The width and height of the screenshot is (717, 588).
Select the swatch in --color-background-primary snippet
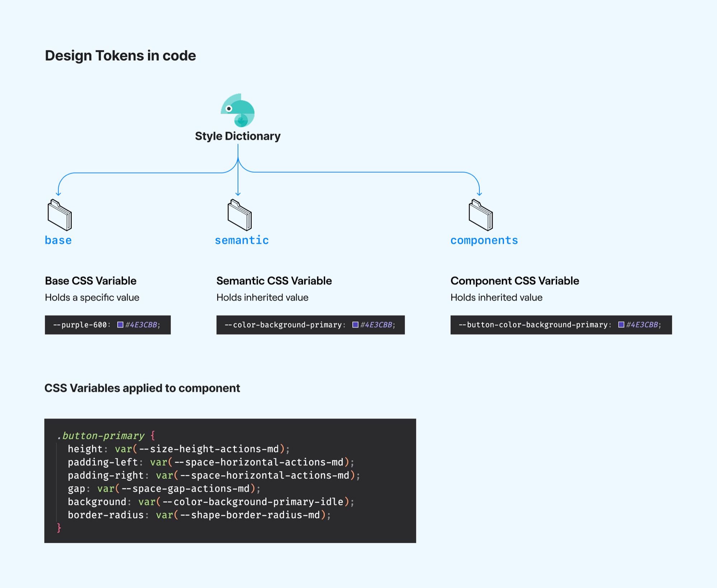pyautogui.click(x=355, y=325)
